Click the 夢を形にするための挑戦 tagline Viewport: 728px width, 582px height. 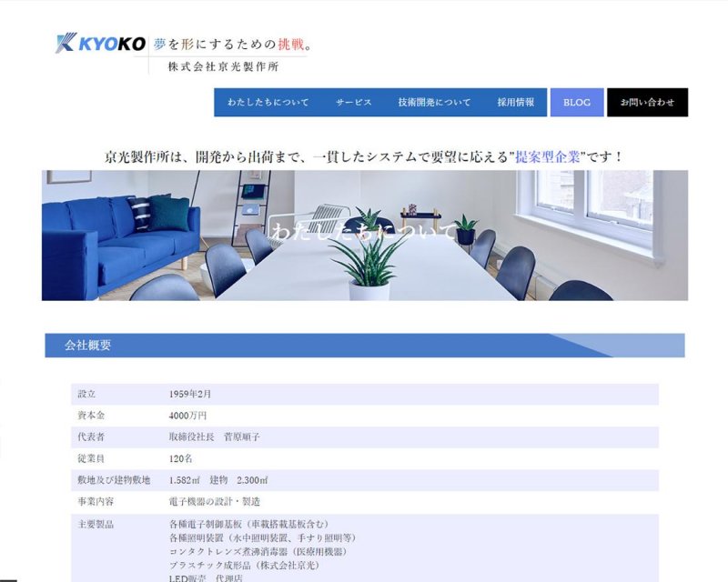pyautogui.click(x=233, y=44)
